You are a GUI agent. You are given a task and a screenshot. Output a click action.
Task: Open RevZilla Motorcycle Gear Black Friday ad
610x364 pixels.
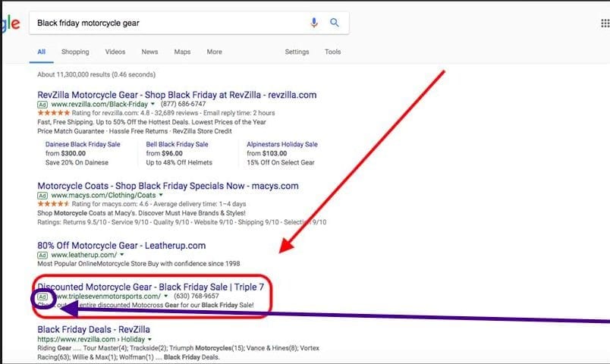point(177,95)
